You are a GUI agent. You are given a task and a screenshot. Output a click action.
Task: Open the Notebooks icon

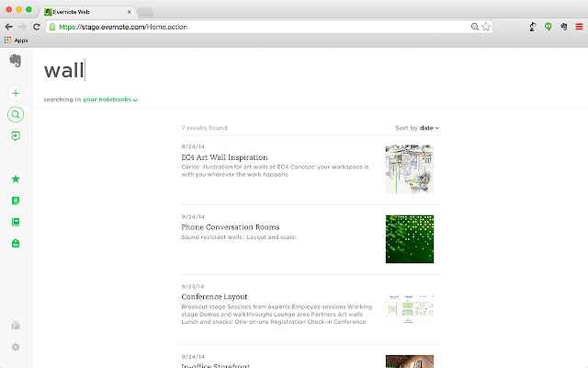16,222
